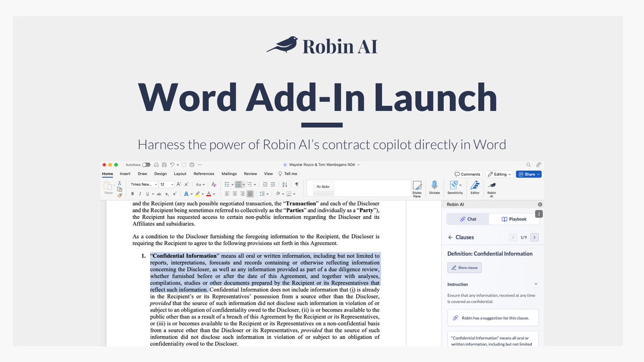Click the Show clause button

464,268
